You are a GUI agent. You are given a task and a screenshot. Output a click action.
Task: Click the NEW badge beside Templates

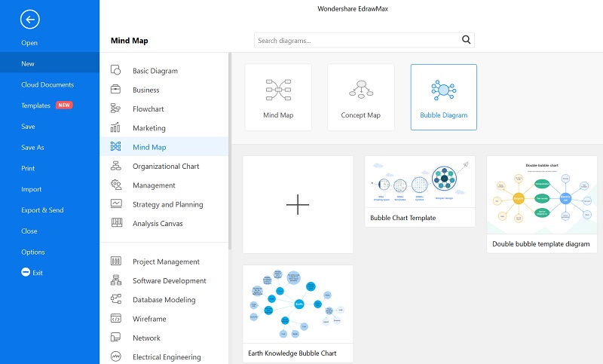click(x=64, y=105)
